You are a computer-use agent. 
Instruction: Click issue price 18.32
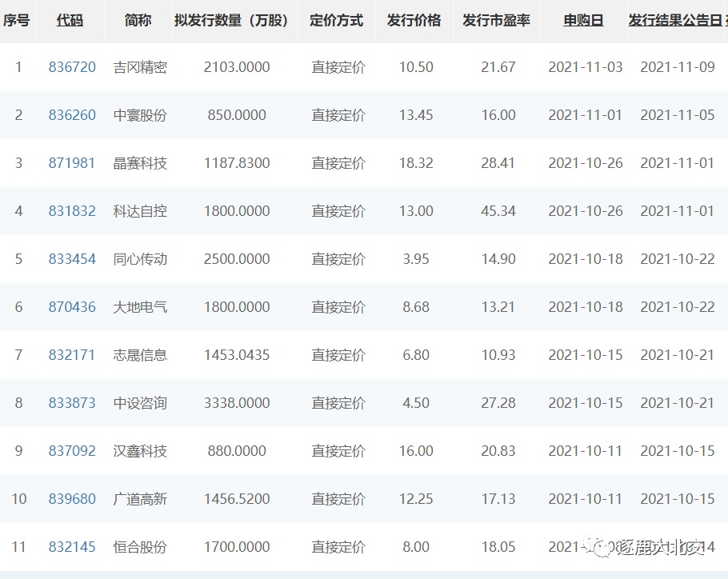[416, 163]
